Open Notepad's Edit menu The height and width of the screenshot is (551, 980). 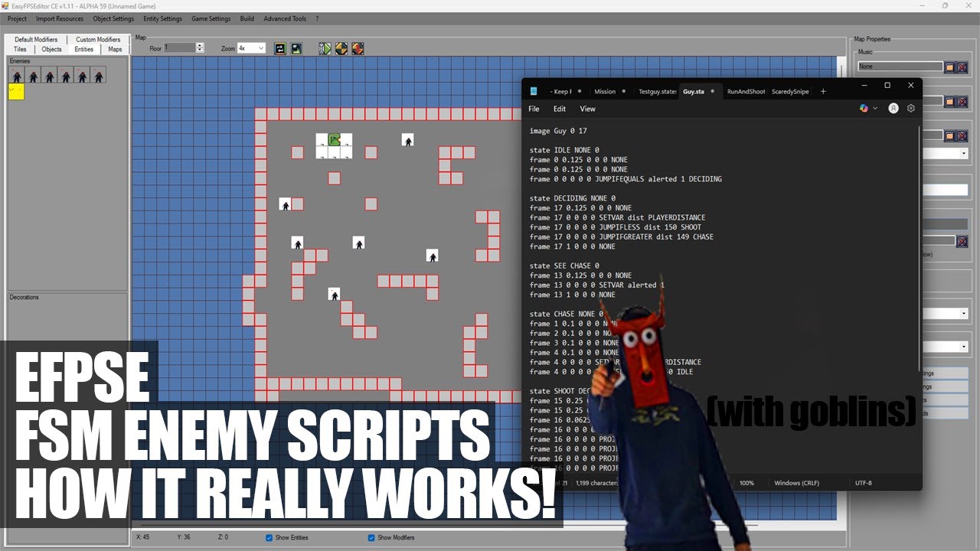560,109
